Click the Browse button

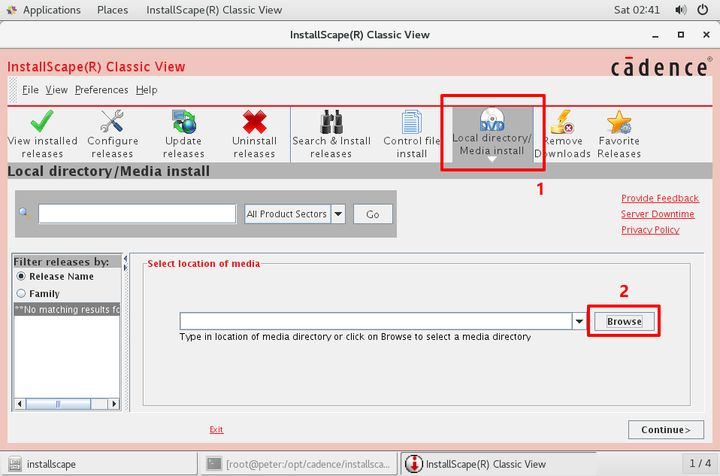624,322
